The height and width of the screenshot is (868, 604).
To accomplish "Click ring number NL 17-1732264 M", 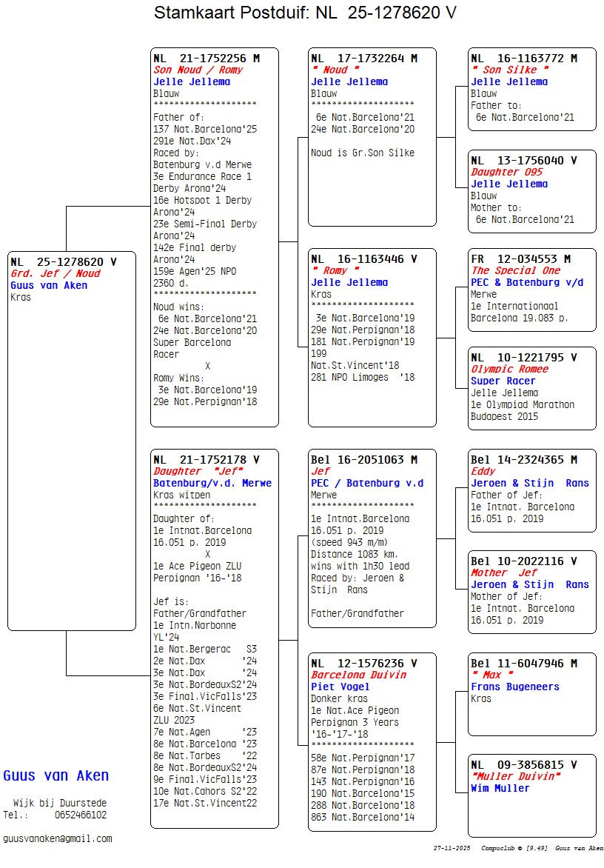I will [364, 59].
